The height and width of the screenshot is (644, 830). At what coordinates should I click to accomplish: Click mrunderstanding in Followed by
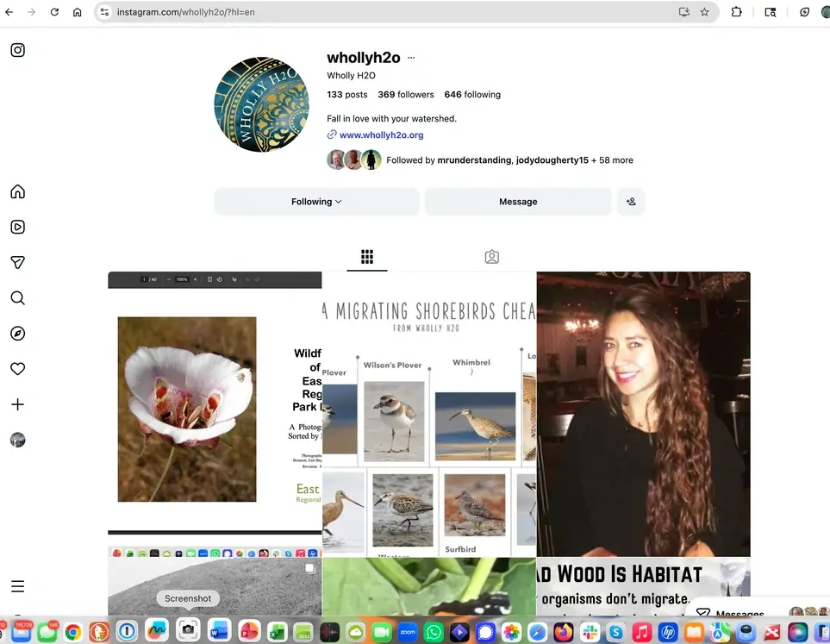tap(475, 160)
